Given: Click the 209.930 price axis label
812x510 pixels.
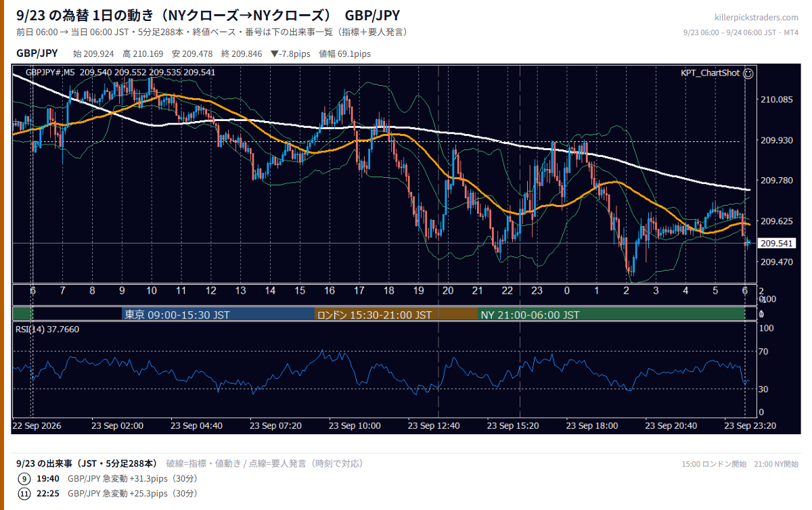Looking at the screenshot, I should tap(777, 141).
